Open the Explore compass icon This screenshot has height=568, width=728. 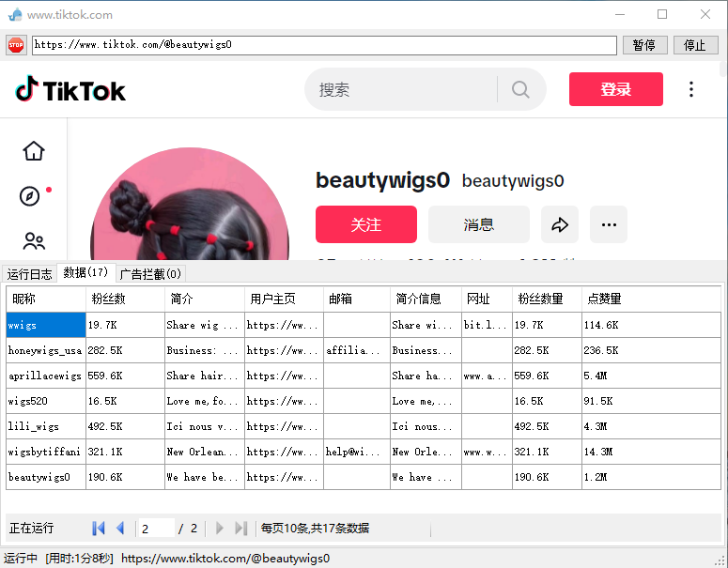[30, 196]
